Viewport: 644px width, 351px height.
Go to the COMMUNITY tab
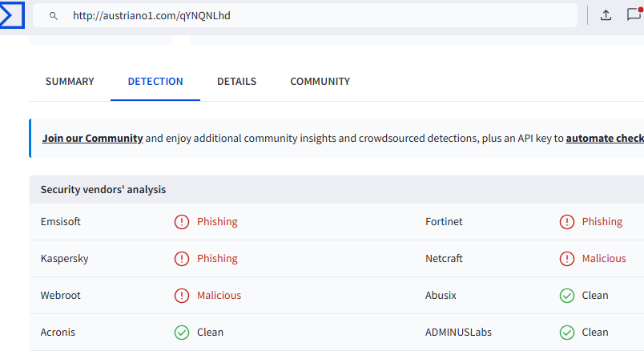[320, 82]
